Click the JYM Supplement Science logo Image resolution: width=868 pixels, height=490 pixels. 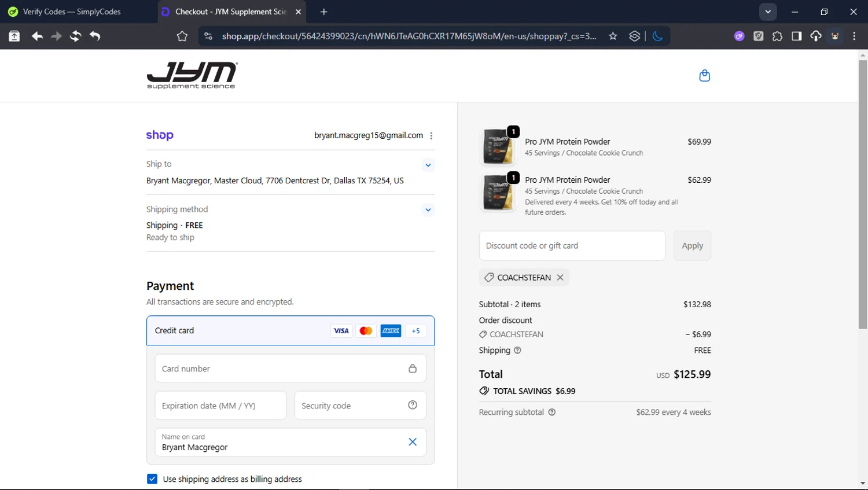coord(192,75)
